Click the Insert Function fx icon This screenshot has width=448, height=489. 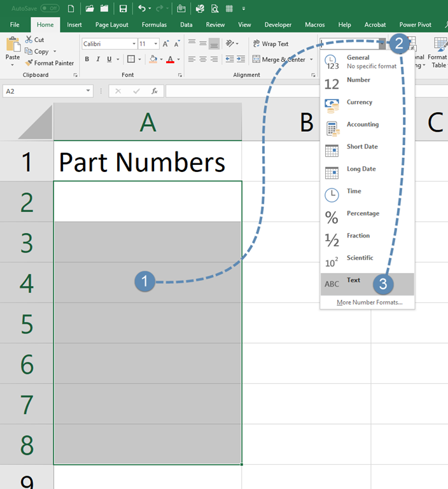(x=154, y=91)
